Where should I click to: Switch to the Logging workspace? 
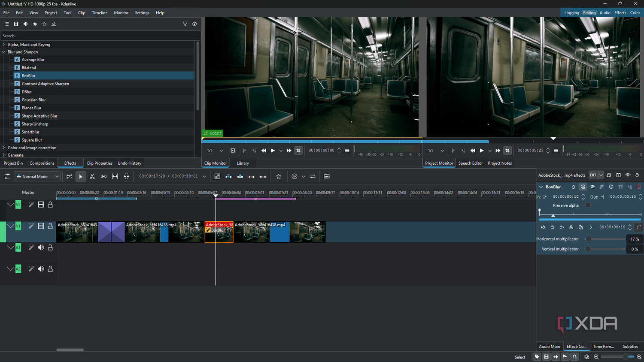pos(571,13)
